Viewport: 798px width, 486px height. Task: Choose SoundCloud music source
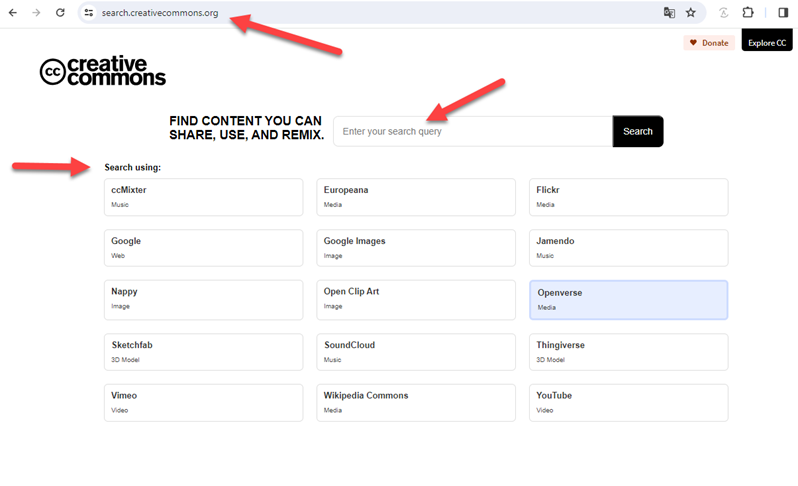[415, 351]
